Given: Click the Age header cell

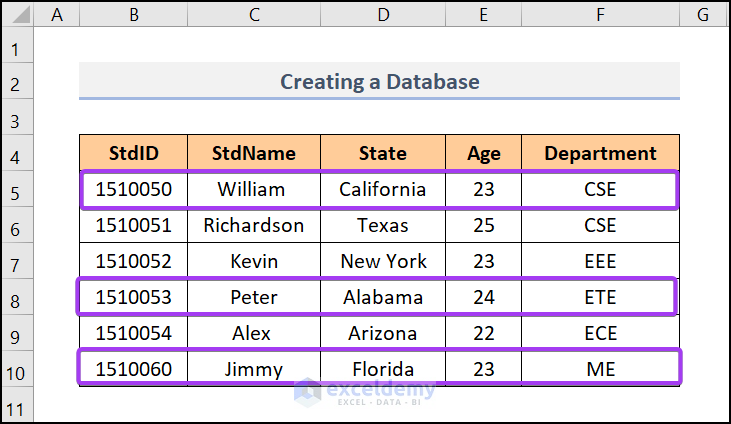Looking at the screenshot, I should 484,153.
